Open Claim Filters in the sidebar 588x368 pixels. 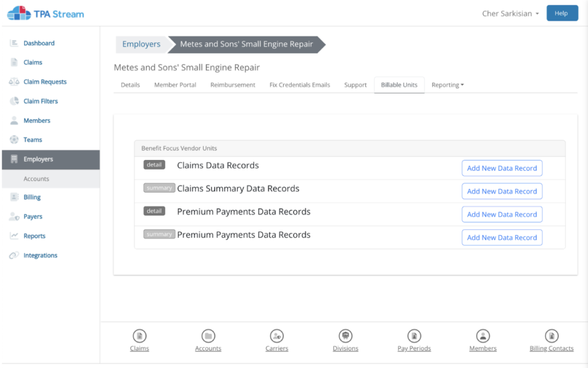(x=40, y=101)
